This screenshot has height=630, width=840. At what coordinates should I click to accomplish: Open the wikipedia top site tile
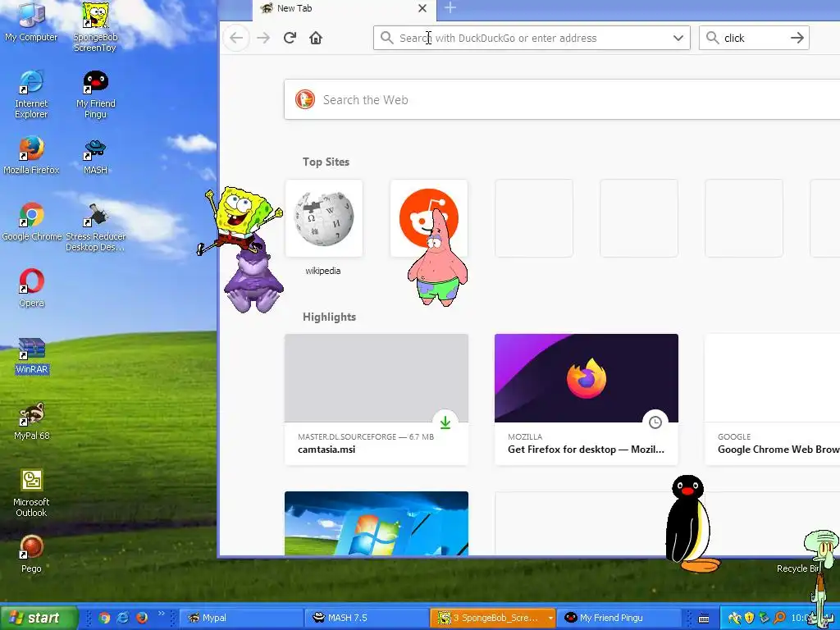tap(323, 218)
